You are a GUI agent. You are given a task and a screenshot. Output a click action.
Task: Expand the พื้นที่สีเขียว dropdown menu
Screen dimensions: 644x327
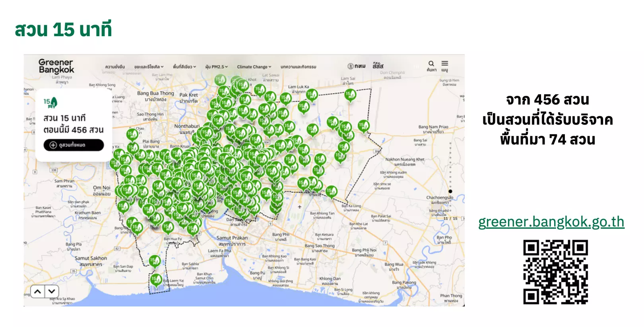click(184, 67)
